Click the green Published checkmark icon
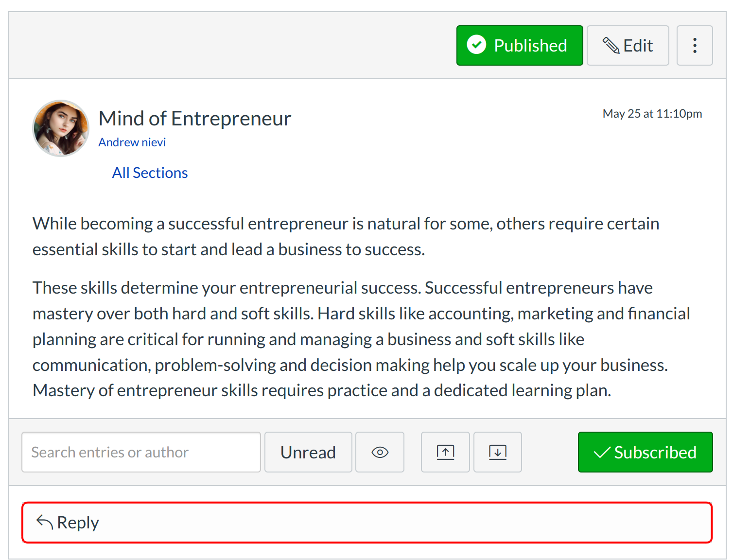Screen dimensions: 733x560 coord(476,45)
